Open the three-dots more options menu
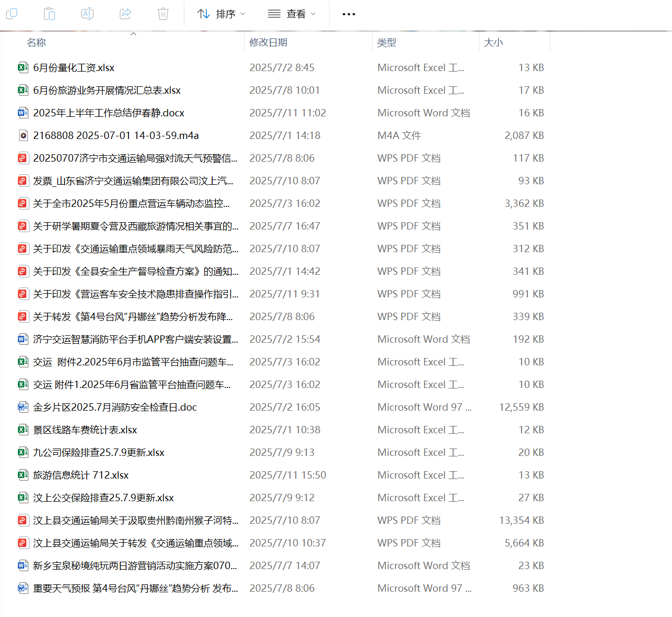672x617 pixels. tap(348, 14)
